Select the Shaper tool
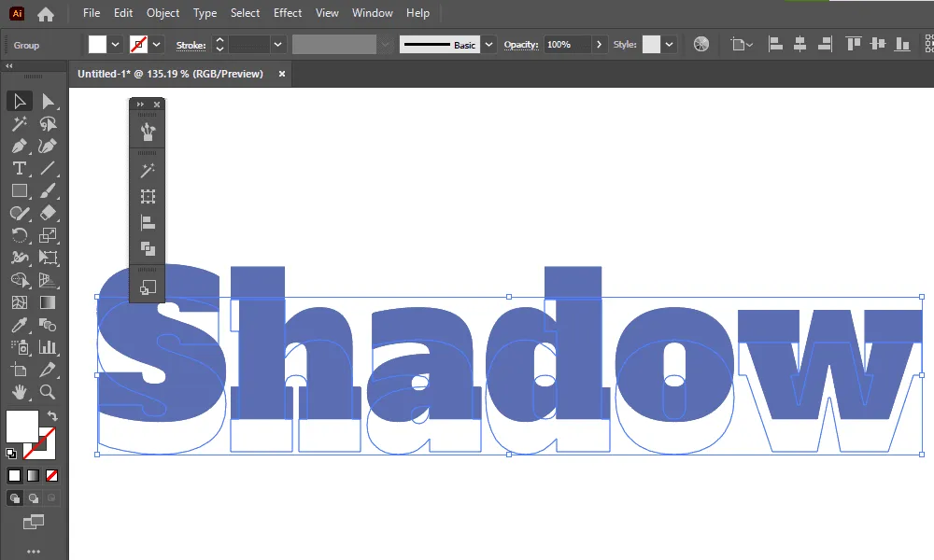934x560 pixels. (x=19, y=213)
